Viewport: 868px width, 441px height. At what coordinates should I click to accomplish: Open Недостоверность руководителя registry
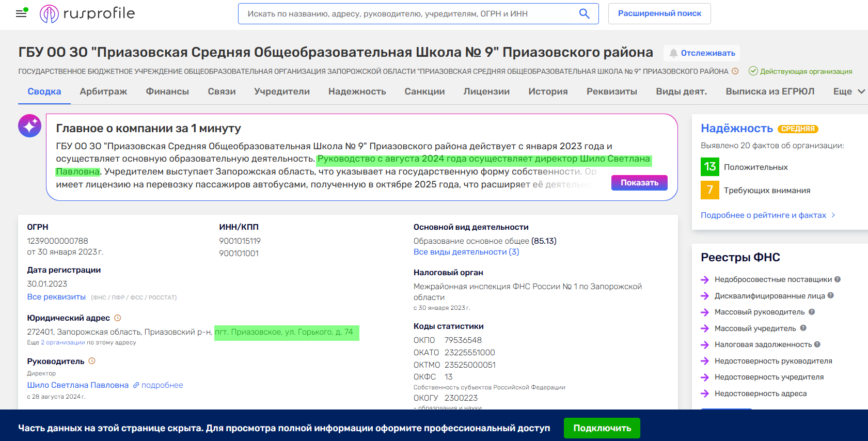[774, 361]
